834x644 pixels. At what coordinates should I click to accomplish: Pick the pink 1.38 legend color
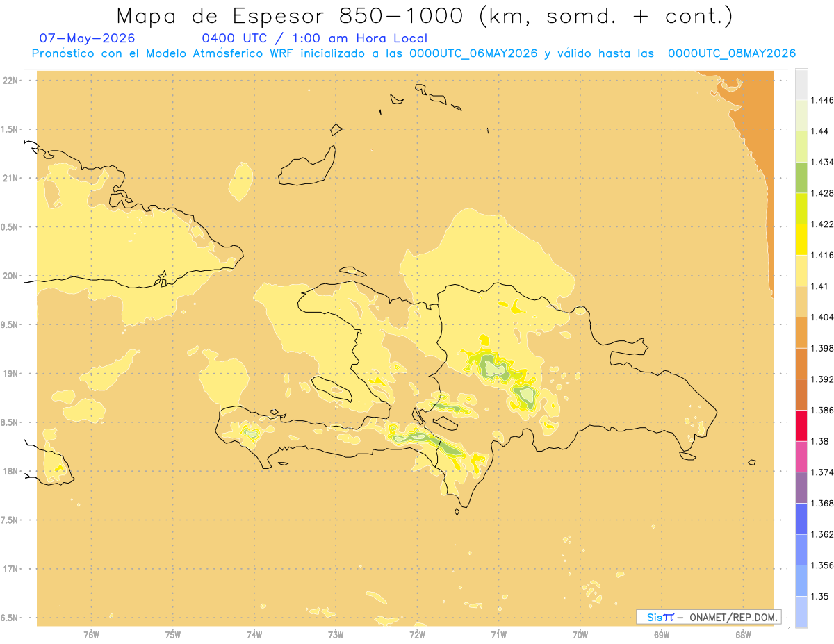coord(801,456)
